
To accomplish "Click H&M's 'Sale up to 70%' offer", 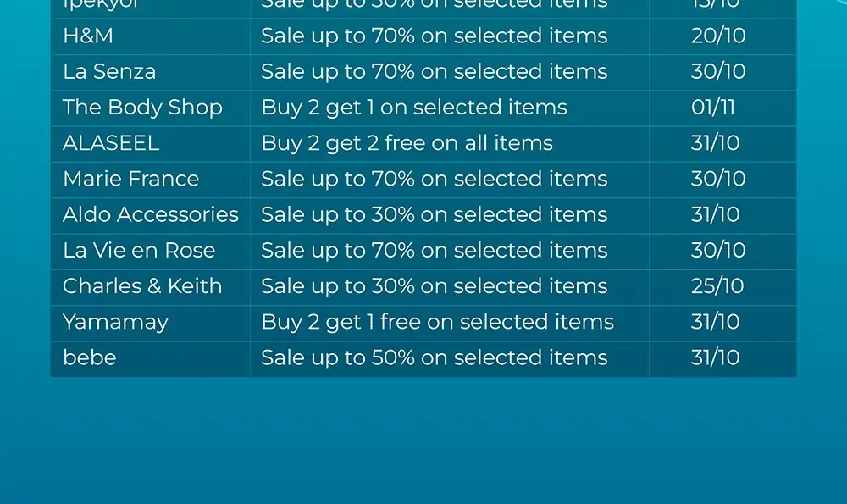I will point(435,36).
